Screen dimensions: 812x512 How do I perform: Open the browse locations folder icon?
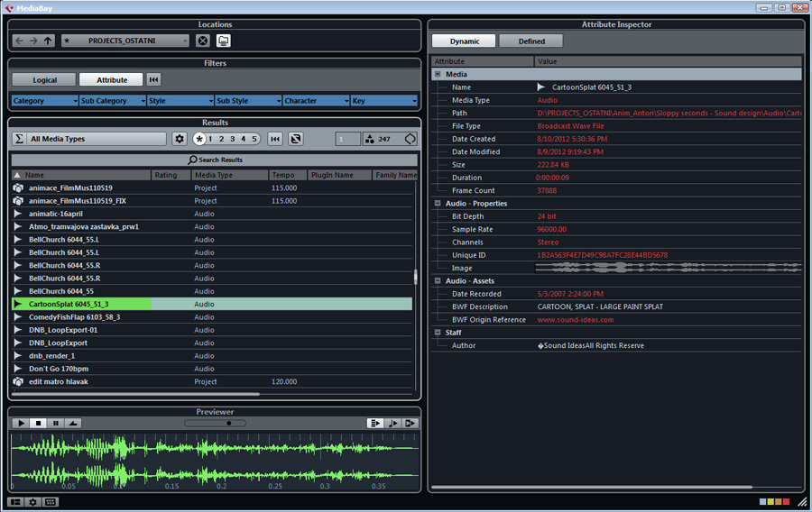pos(224,41)
